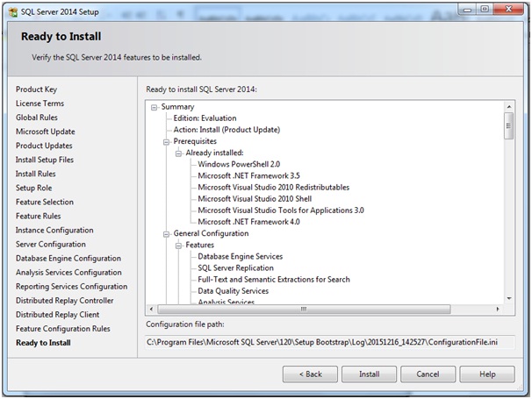This screenshot has width=532, height=399.
Task: Select the Instance Configuration step
Action: point(54,230)
